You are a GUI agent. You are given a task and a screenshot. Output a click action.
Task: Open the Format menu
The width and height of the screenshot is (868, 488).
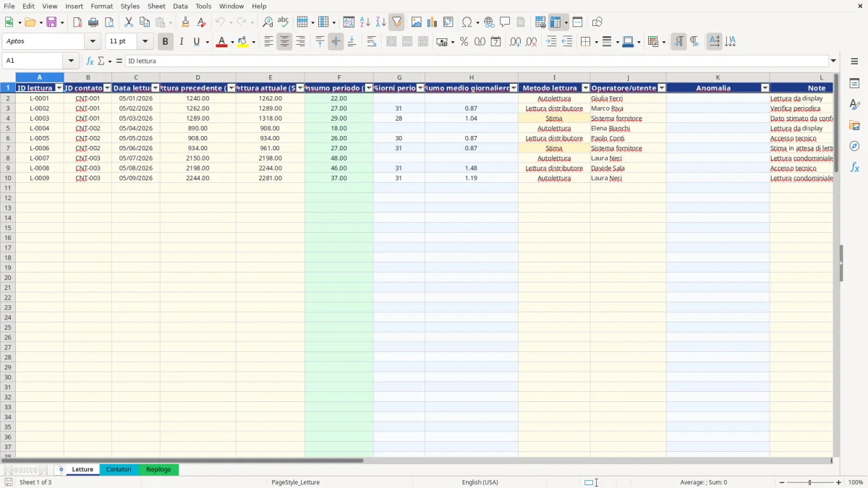pyautogui.click(x=101, y=6)
